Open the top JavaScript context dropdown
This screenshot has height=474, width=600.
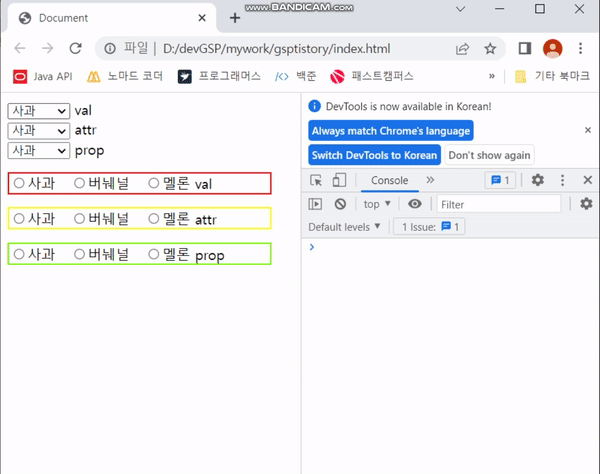pos(377,204)
